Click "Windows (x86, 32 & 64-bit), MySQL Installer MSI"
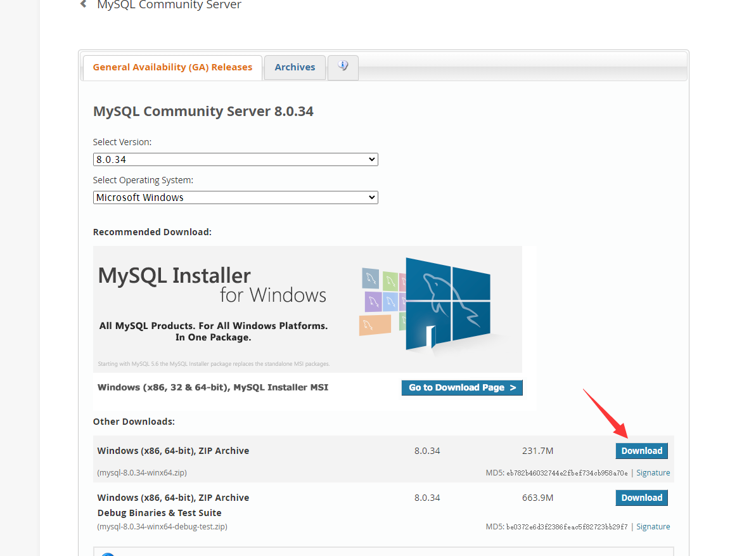 click(x=213, y=387)
